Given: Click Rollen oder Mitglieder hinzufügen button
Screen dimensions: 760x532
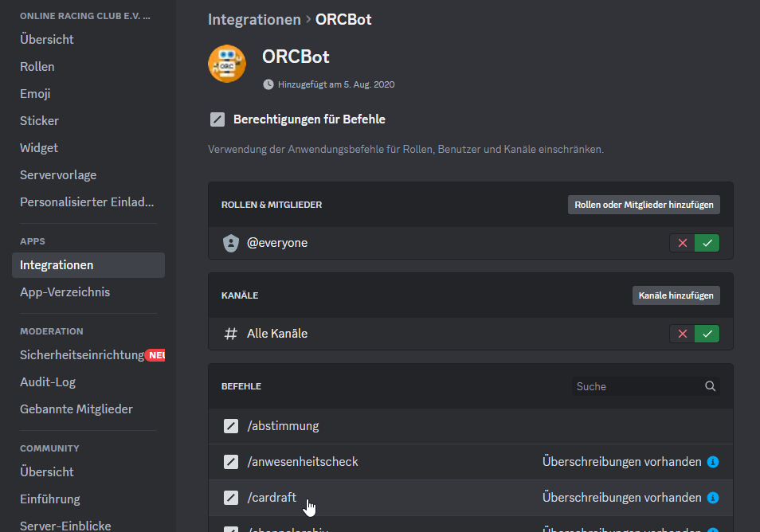Looking at the screenshot, I should click(x=644, y=205).
